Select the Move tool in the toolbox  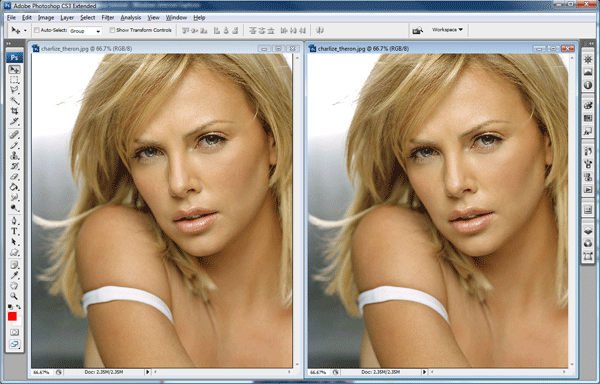[x=15, y=70]
